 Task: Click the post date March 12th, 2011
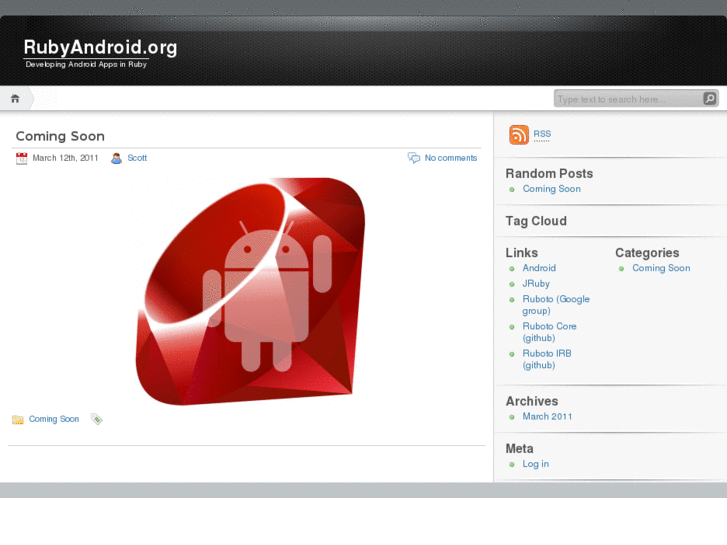(x=65, y=158)
